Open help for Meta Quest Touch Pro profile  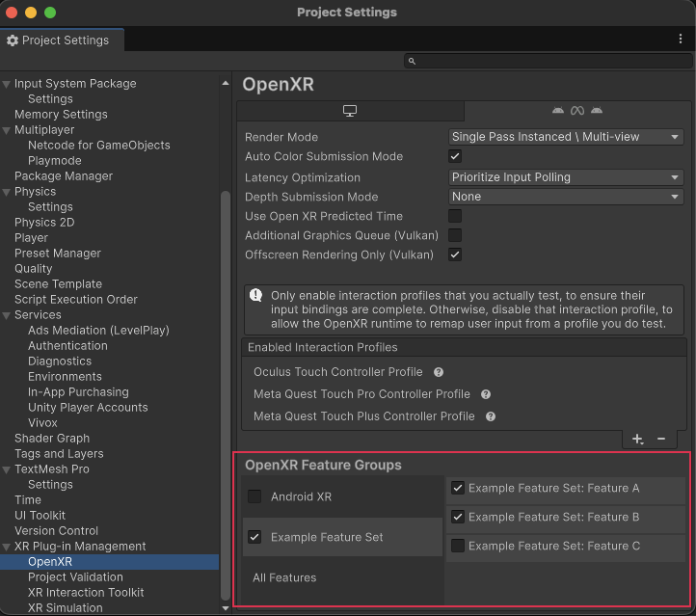tap(486, 394)
